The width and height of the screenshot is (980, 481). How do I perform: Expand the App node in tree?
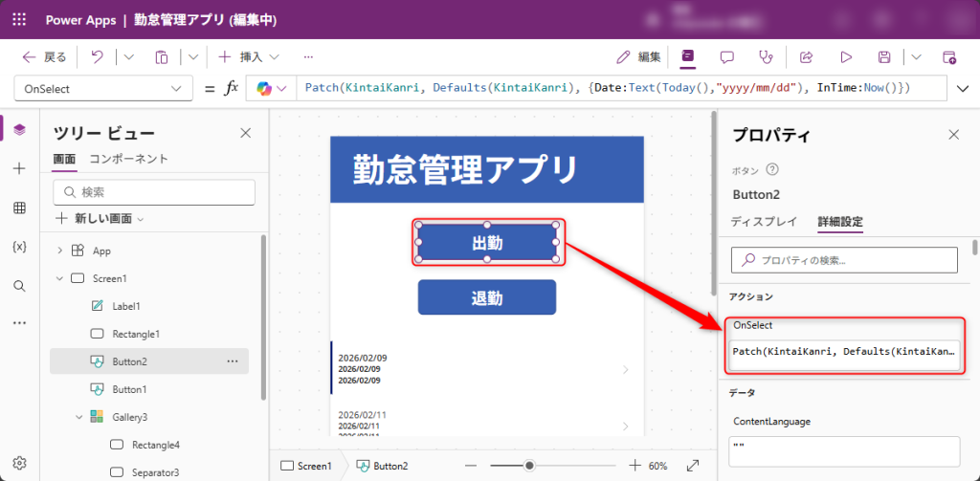click(x=60, y=251)
